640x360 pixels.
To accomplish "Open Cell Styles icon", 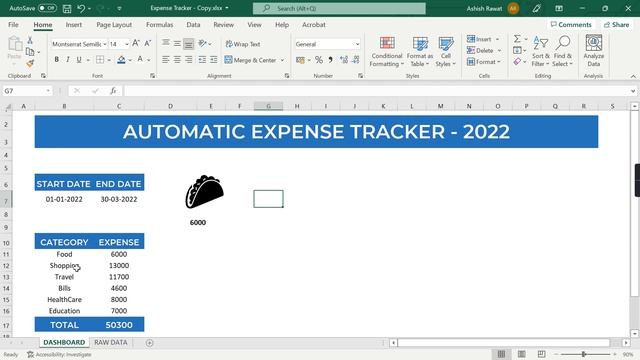I will pos(446,43).
